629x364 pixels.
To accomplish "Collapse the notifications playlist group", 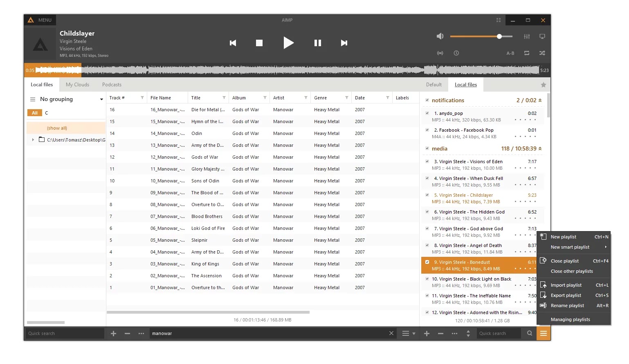I will click(540, 100).
